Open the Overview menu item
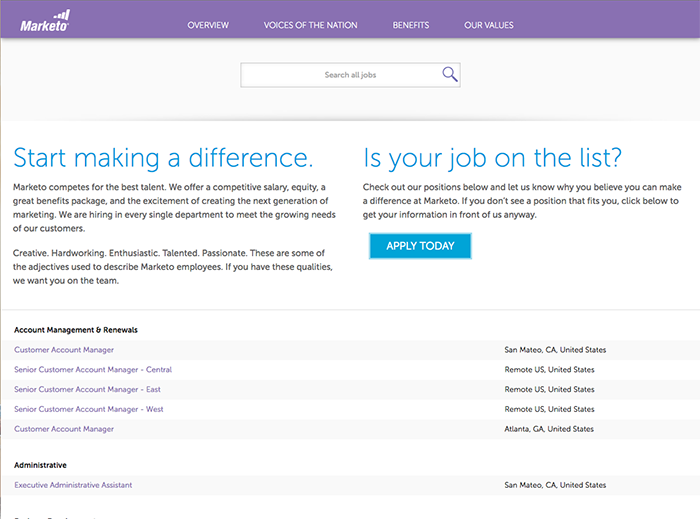The width and height of the screenshot is (700, 519). [x=208, y=24]
